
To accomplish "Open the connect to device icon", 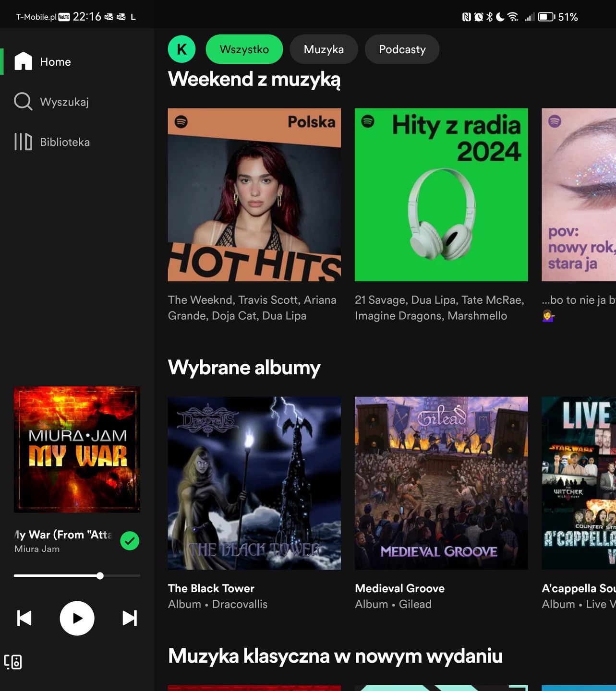I will pyautogui.click(x=13, y=662).
